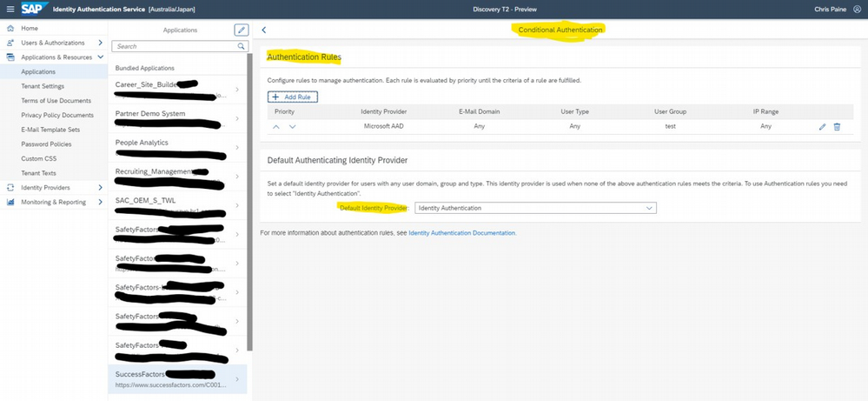Expand Identity Providers menu
Viewport: 868px width, 401px height.
100,187
